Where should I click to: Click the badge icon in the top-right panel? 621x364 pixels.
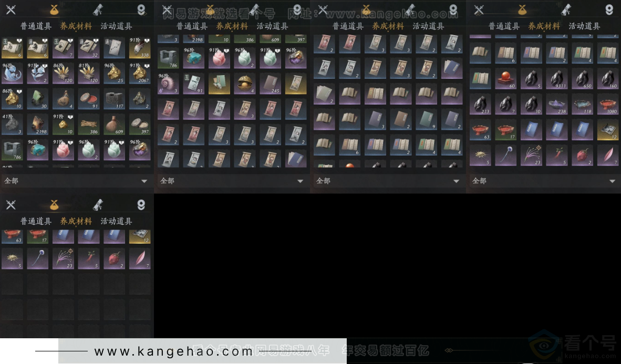[609, 9]
